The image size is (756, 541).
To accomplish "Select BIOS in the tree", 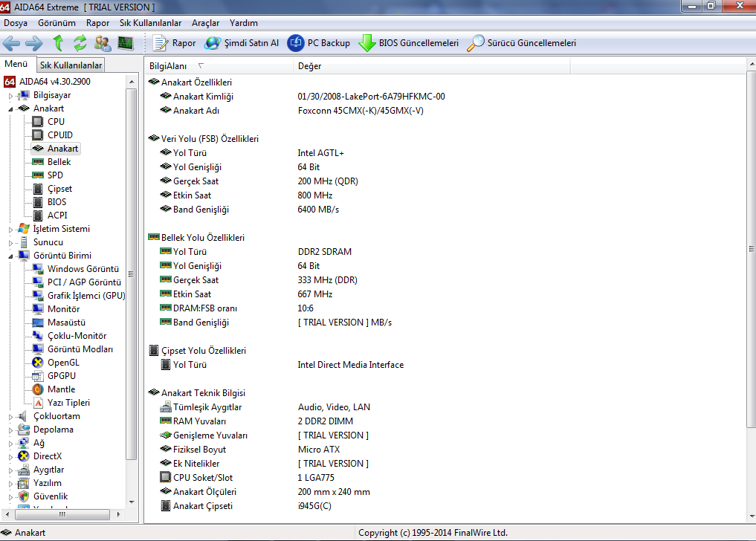I will coord(57,202).
